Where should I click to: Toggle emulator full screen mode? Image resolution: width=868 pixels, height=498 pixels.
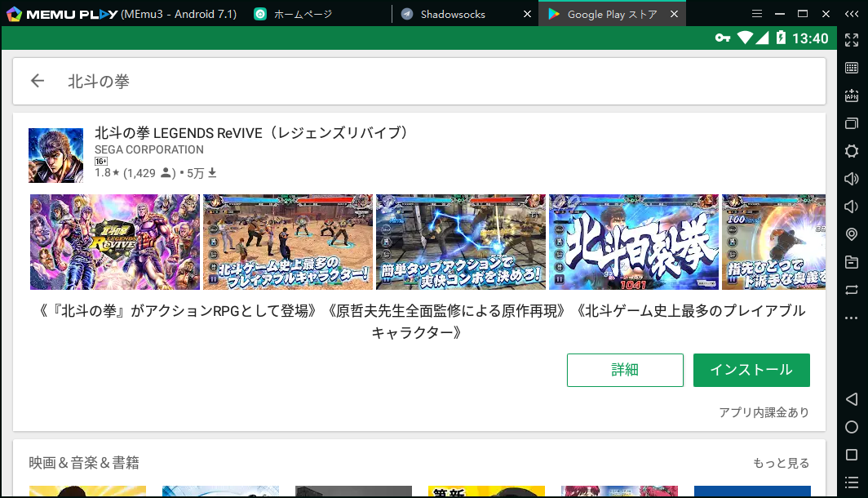(x=852, y=39)
